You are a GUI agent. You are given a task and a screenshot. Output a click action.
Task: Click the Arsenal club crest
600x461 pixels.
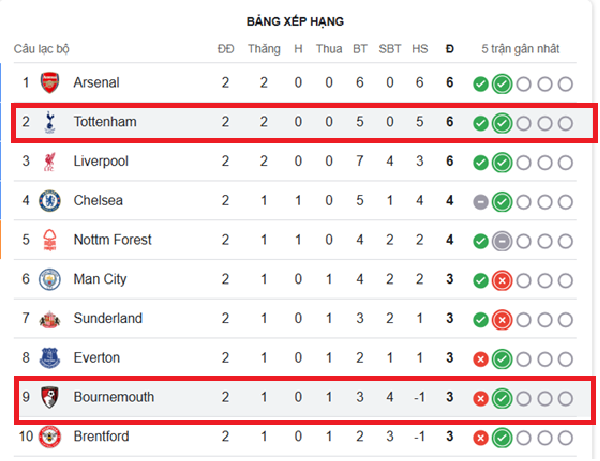(50, 83)
